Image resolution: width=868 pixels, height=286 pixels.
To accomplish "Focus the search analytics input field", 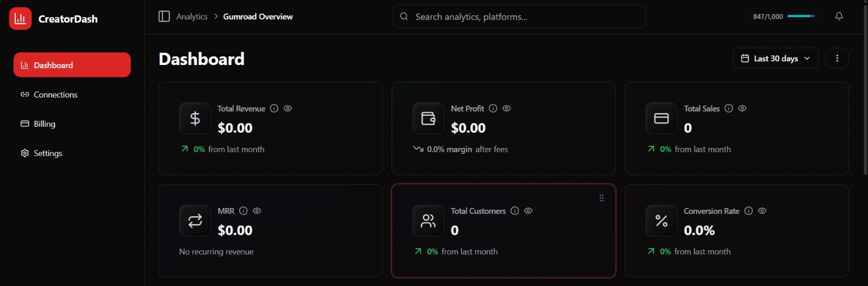I will 521,17.
